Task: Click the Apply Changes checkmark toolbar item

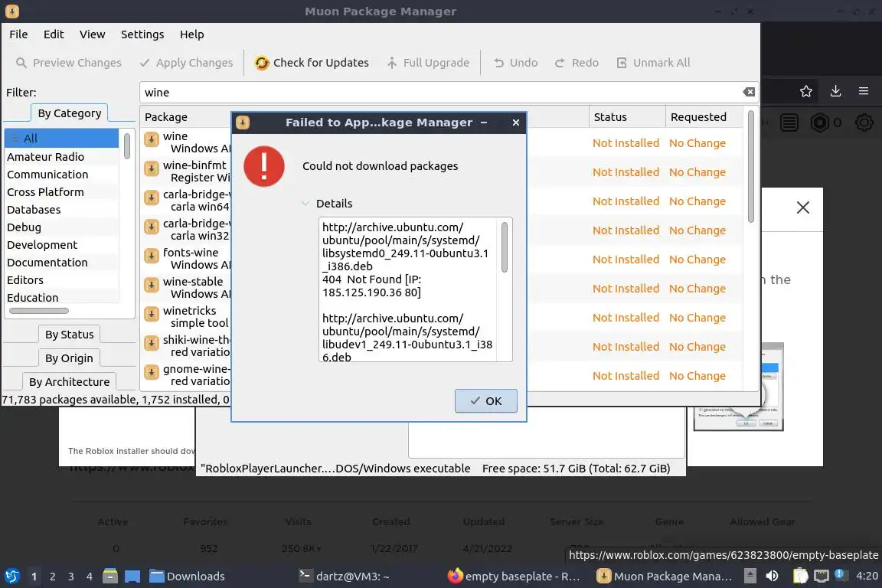Action: coord(186,63)
